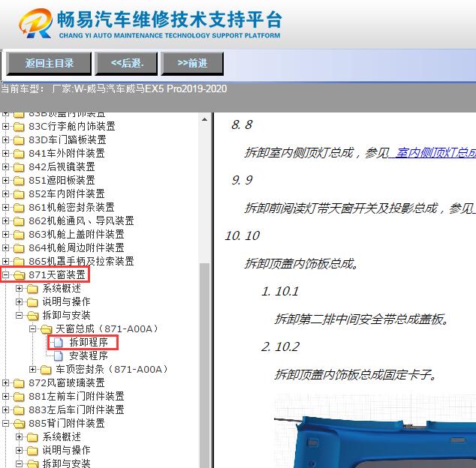Collapse the 天窗总成（871-A00A）node
This screenshot has height=468, width=476.
point(32,328)
